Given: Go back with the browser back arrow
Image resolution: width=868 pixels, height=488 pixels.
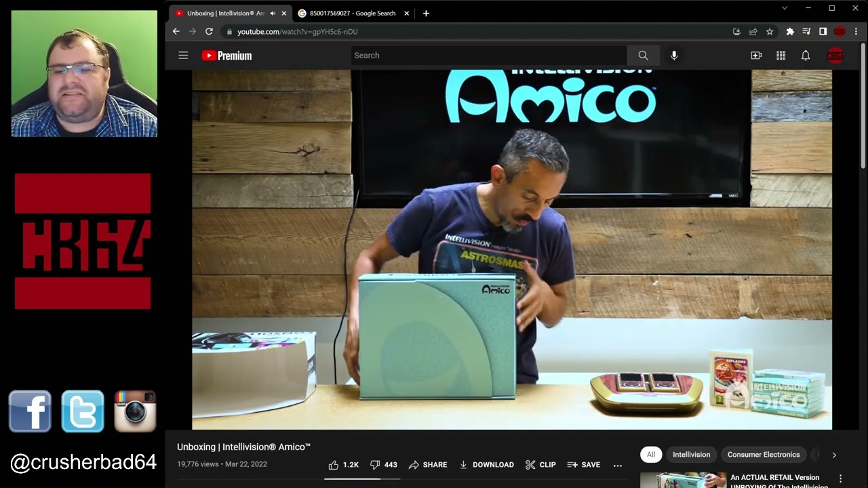Looking at the screenshot, I should point(176,31).
